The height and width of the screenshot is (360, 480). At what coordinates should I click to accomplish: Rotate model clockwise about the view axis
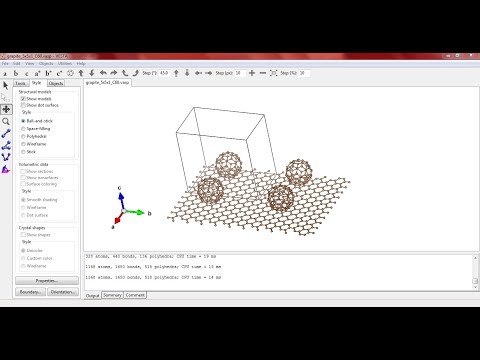135,73
